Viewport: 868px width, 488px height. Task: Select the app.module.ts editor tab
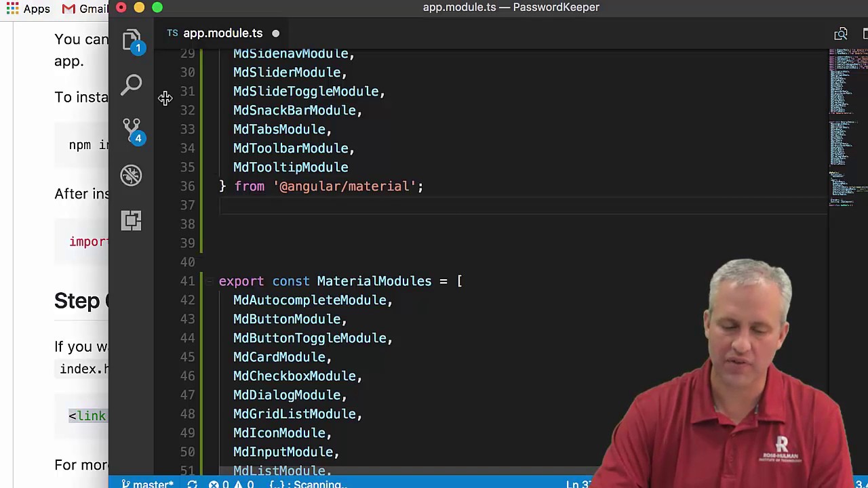(222, 33)
